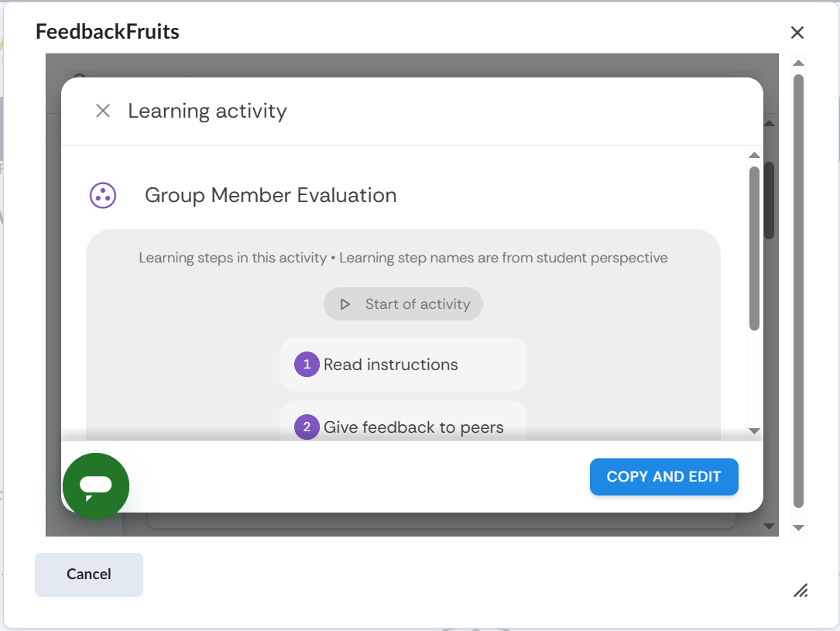Click the Group Member Evaluation title

pyautogui.click(x=271, y=196)
